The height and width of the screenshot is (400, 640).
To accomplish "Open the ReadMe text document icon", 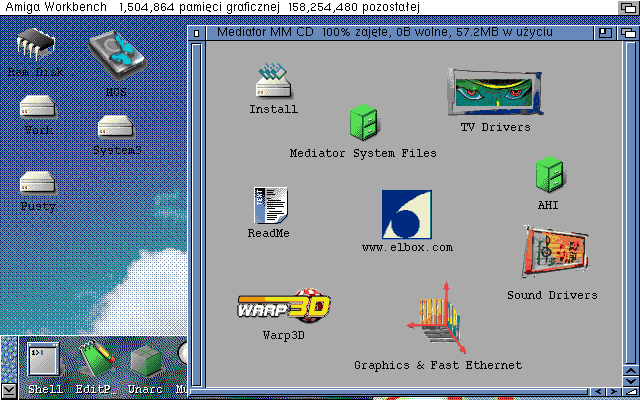I will tap(271, 205).
